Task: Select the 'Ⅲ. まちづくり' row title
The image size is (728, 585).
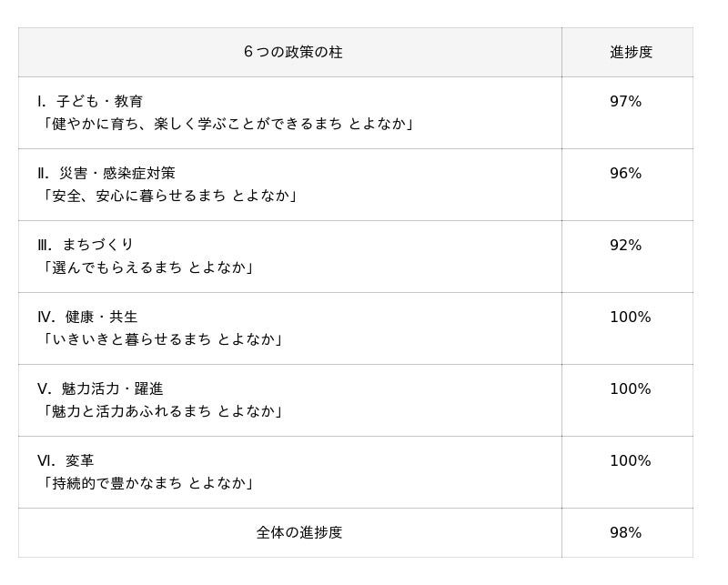Action: (86, 245)
